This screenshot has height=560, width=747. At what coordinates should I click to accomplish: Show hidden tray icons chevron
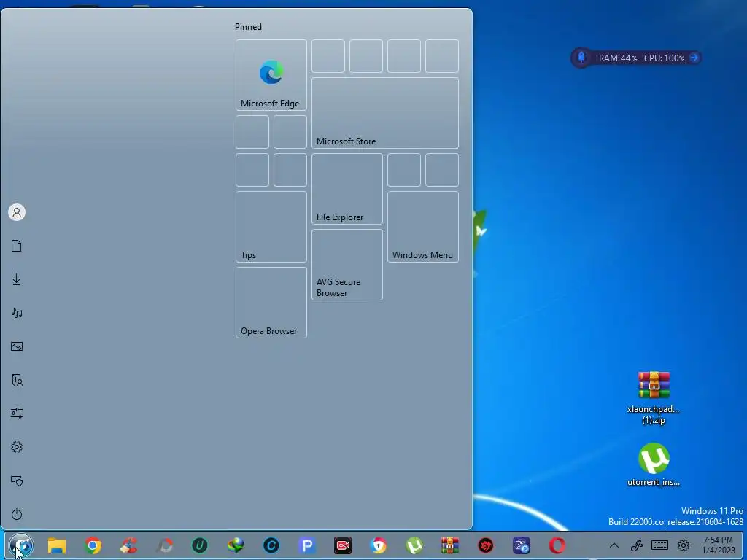[614, 545]
